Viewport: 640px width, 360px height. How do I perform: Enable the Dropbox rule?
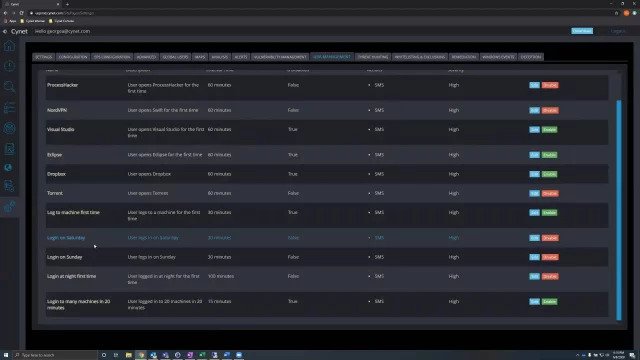(x=549, y=174)
